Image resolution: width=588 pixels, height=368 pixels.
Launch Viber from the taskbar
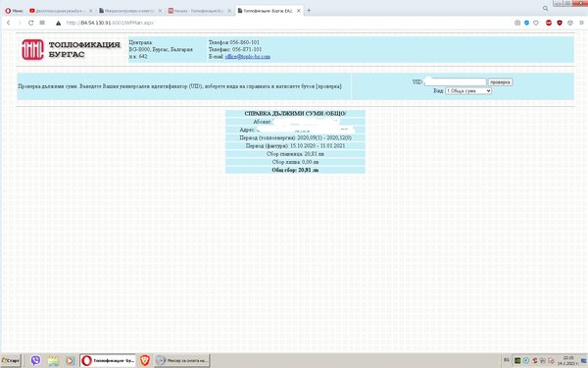35,360
